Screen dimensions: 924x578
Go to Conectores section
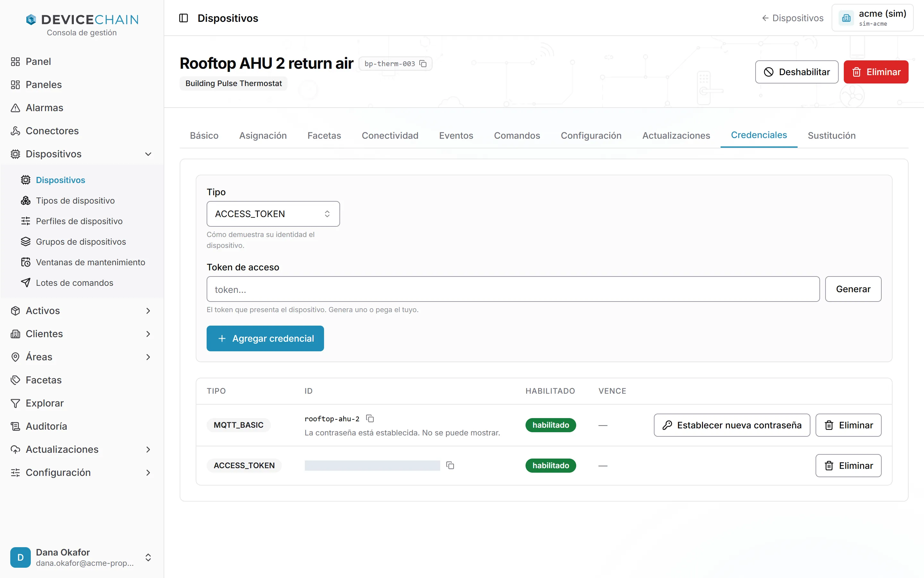click(x=82, y=131)
